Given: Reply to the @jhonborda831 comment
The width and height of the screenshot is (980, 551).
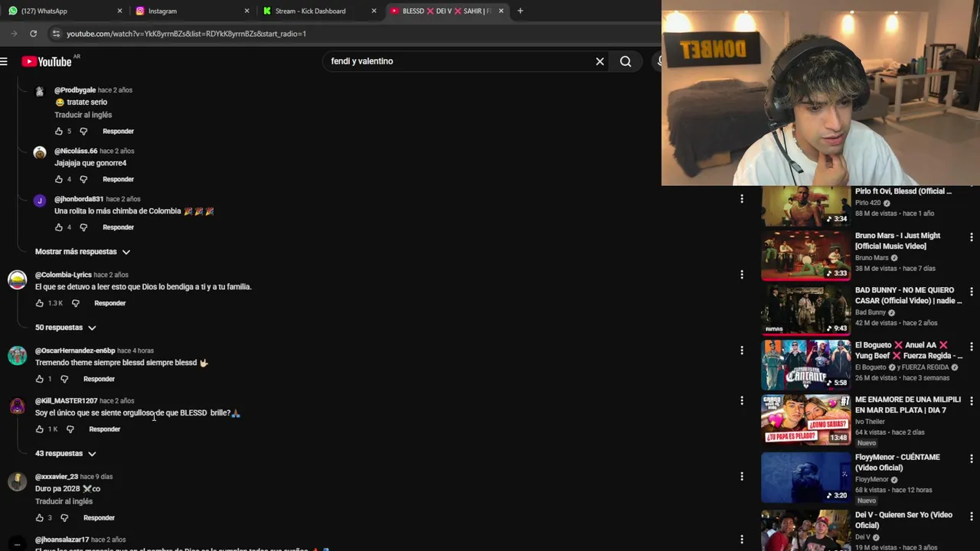Looking at the screenshot, I should click(118, 227).
